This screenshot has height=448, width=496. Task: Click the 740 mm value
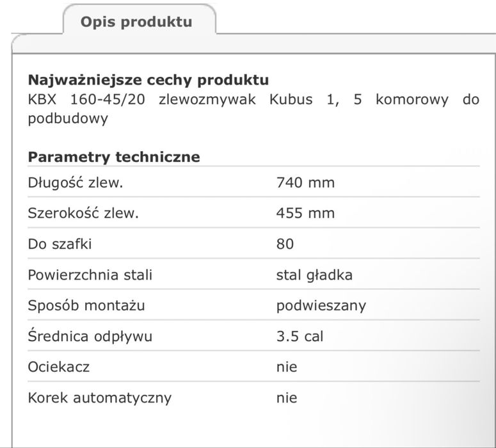tap(305, 183)
